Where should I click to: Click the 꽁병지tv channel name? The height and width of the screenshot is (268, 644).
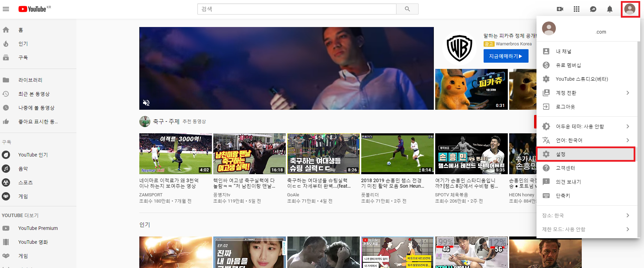click(x=222, y=195)
